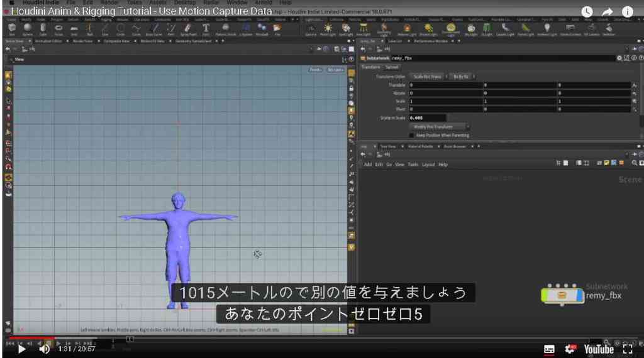Open the YouTube Watch Later clock icon

point(587,12)
